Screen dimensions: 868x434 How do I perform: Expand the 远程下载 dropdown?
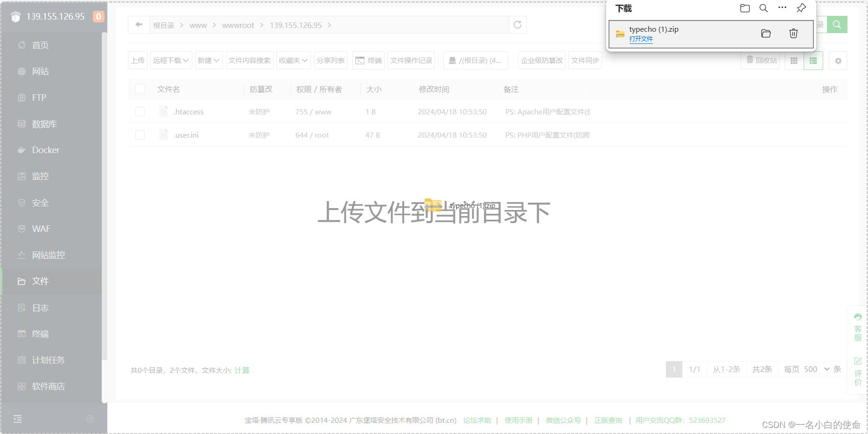[x=171, y=60]
